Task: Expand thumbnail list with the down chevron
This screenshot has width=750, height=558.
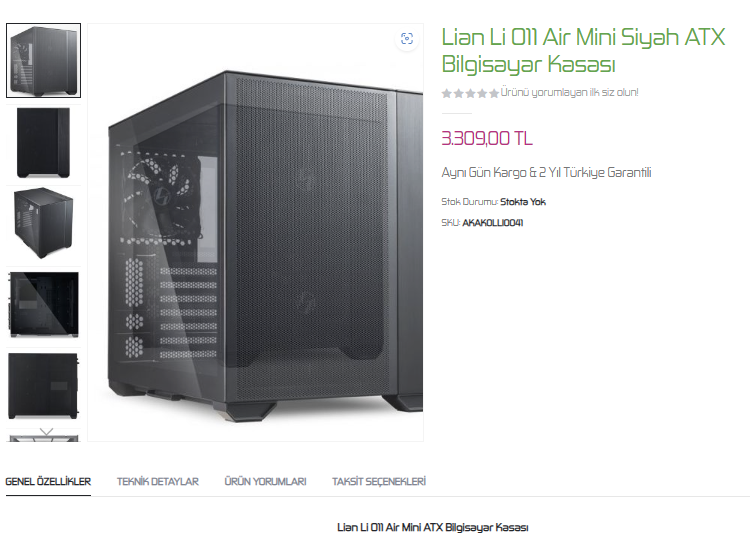Action: pos(46,432)
